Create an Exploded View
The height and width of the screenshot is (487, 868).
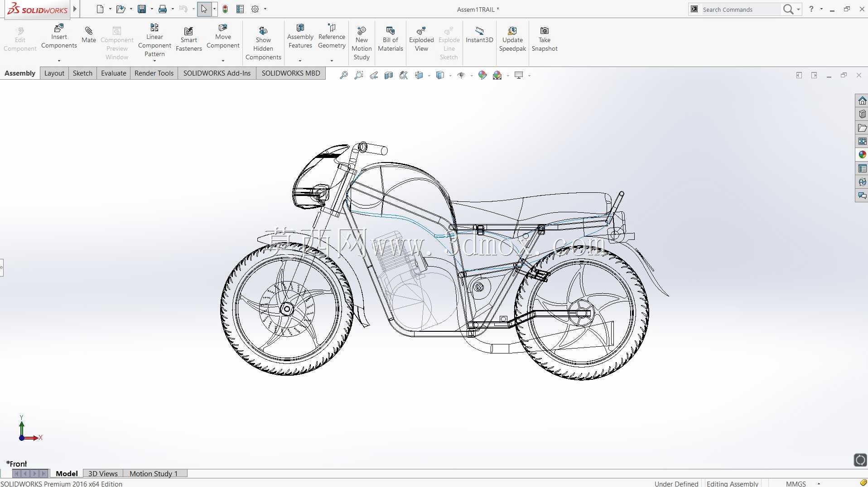pos(421,39)
